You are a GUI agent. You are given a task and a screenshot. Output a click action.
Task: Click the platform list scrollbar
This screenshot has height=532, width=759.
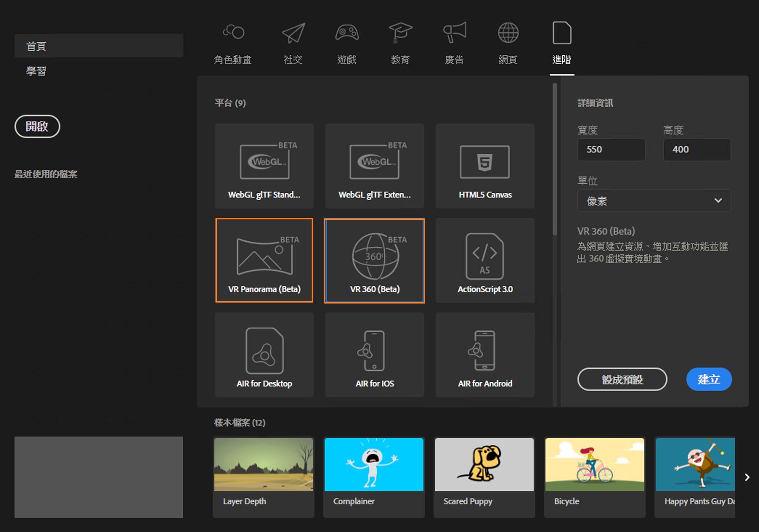555,159
